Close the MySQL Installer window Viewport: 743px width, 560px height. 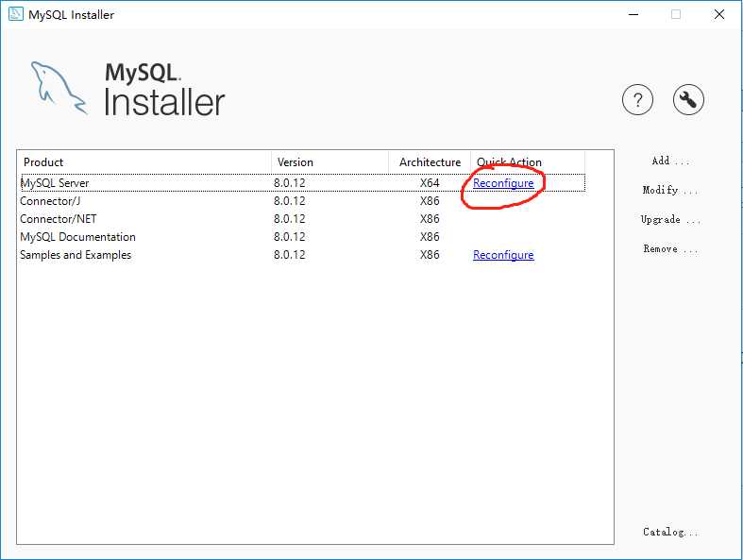pyautogui.click(x=718, y=14)
